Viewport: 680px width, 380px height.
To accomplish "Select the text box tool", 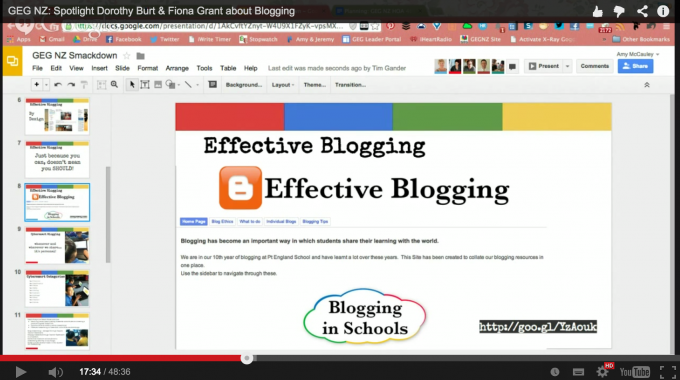I will [x=145, y=85].
